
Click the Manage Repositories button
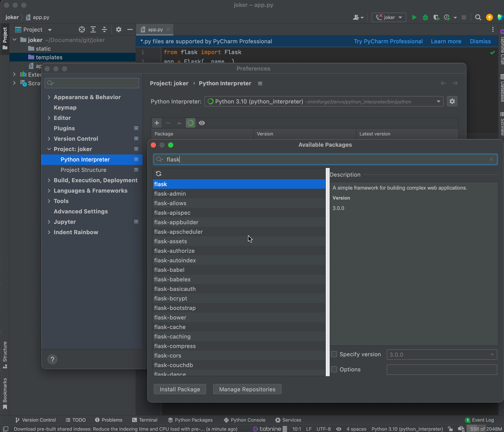pyautogui.click(x=247, y=389)
